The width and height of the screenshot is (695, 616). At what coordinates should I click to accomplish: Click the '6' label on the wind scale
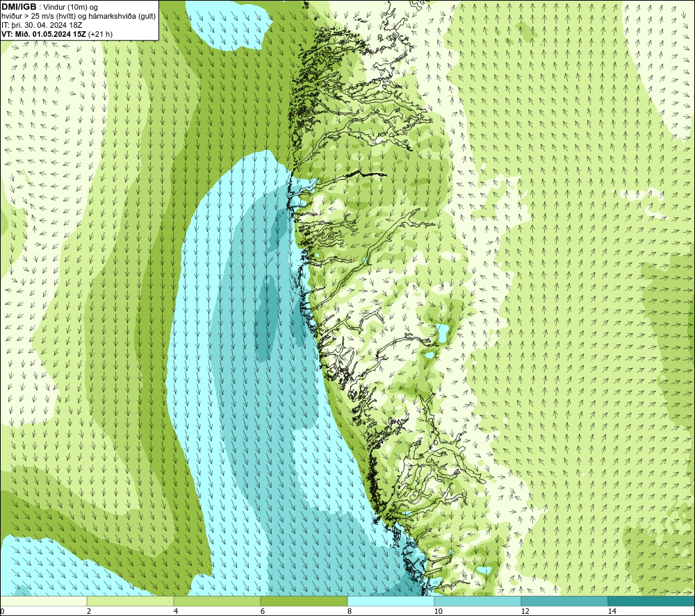(263, 611)
